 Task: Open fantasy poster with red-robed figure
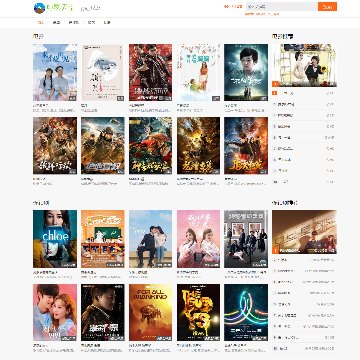(151, 145)
